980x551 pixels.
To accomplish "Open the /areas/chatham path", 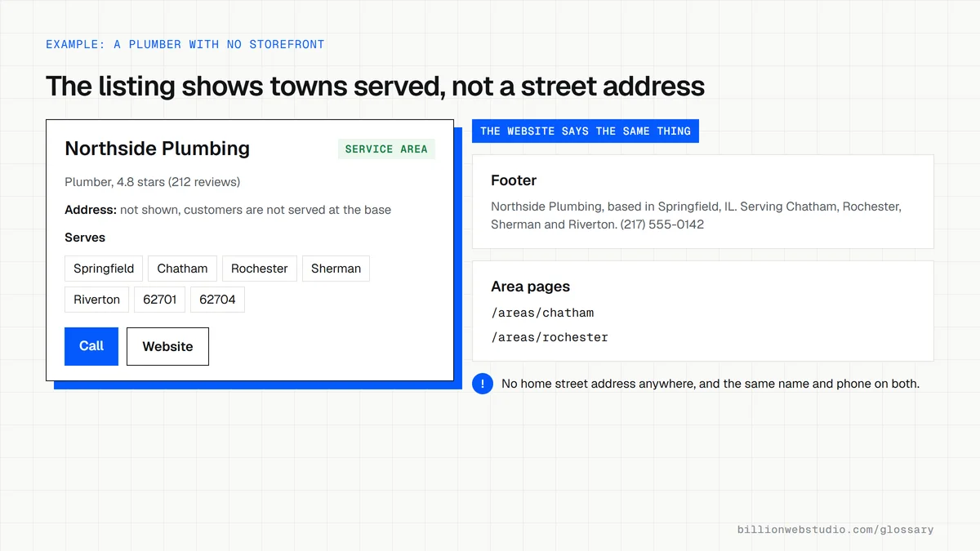I will coord(542,313).
